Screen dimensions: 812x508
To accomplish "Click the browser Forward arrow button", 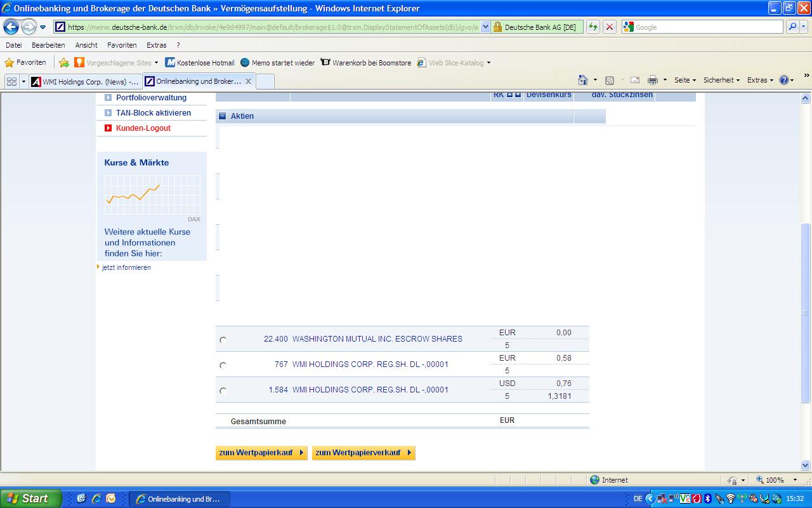I will point(29,27).
